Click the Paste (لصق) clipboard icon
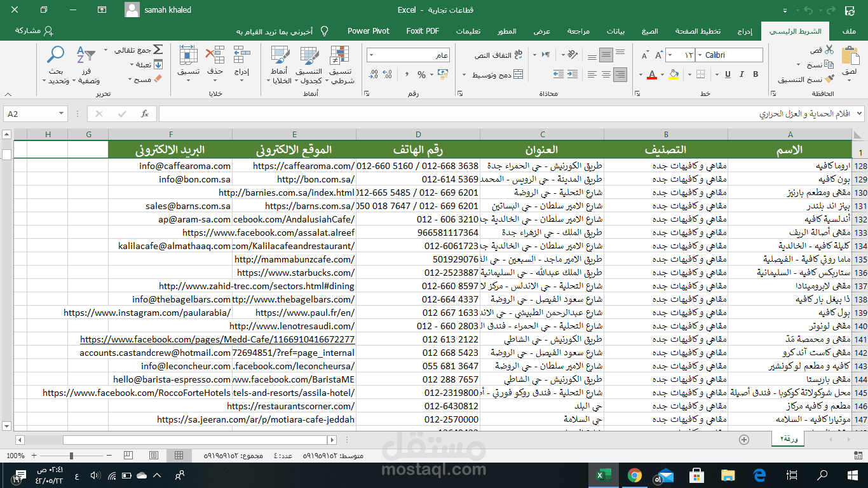Image resolution: width=868 pixels, height=488 pixels. (x=850, y=56)
